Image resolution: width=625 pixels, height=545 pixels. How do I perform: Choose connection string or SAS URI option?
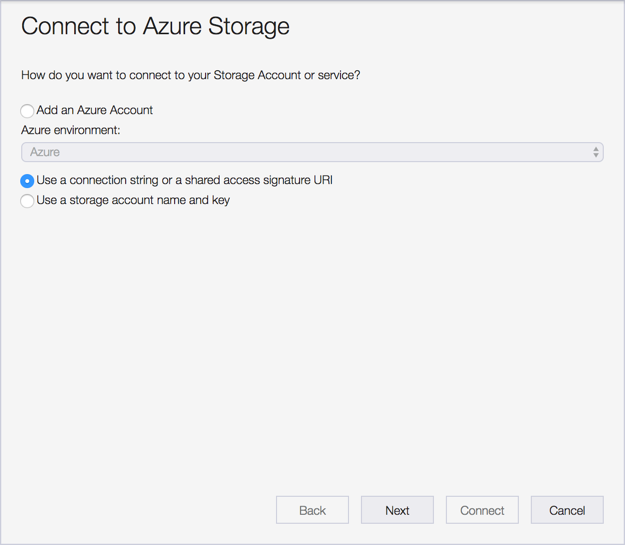(x=27, y=181)
